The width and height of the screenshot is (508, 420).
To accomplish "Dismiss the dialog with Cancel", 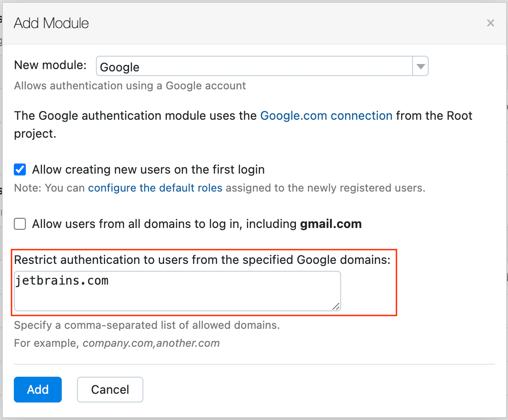I will (110, 390).
